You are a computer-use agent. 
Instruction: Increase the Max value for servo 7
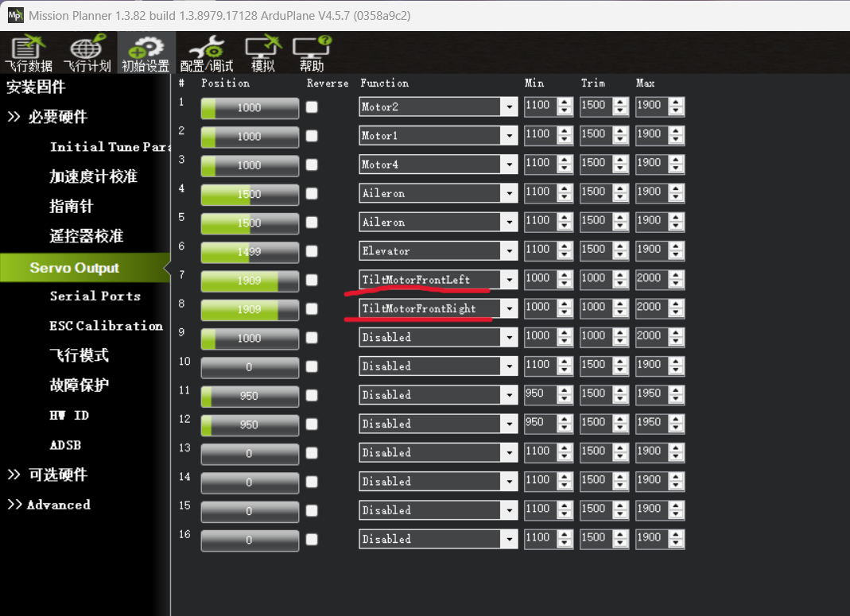pos(676,275)
